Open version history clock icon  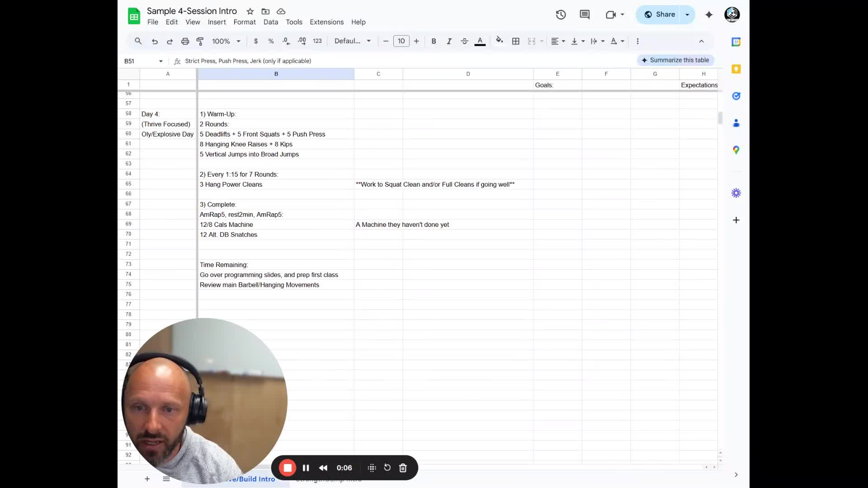click(561, 14)
